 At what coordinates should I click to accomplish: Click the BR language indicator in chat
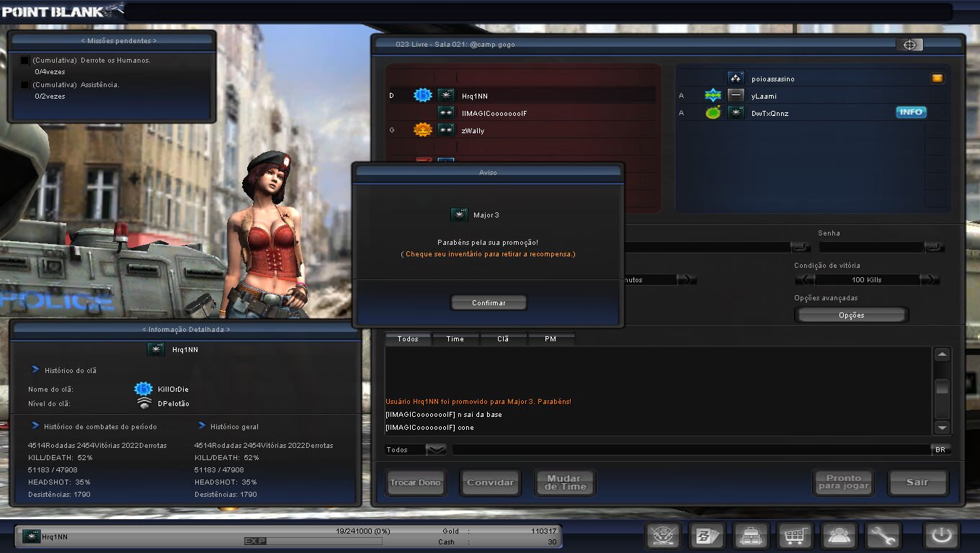[x=940, y=449]
